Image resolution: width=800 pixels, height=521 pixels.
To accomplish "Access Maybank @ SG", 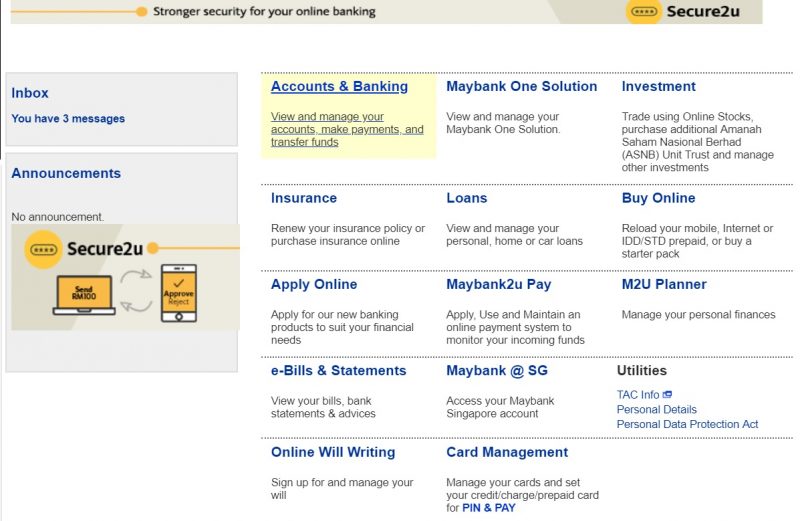I will click(x=497, y=370).
